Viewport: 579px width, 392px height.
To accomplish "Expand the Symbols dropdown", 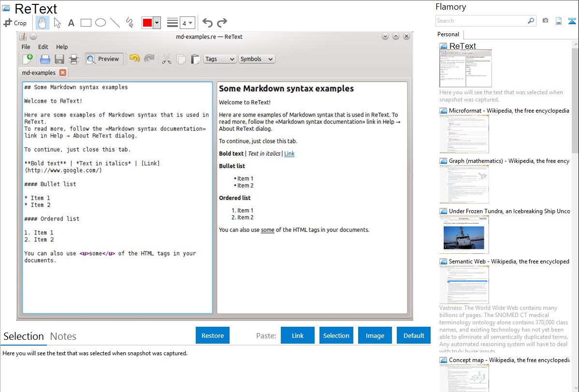I will coord(257,59).
